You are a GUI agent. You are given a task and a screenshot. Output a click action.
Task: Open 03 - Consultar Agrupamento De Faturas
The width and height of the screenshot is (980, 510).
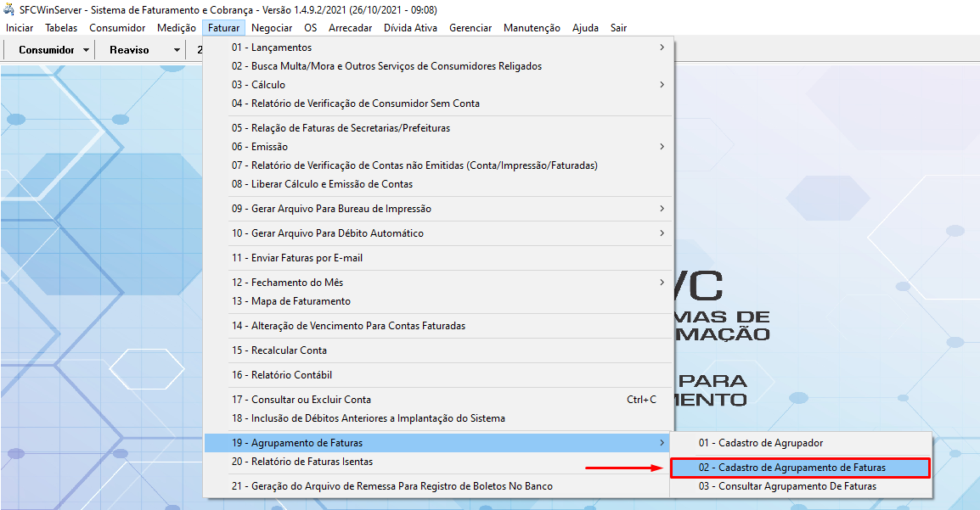786,487
